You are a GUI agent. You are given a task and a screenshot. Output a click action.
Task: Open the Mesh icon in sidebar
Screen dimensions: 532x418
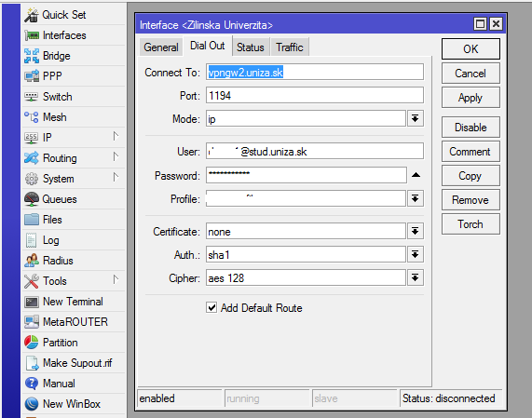(32, 117)
